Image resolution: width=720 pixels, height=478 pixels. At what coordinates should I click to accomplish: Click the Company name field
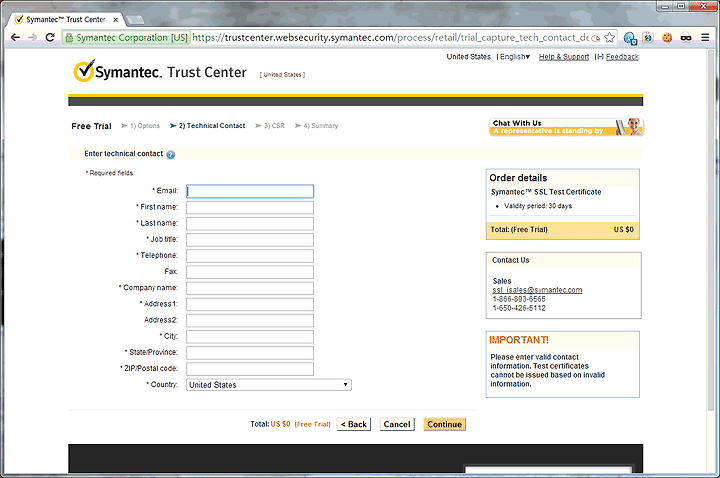click(250, 288)
